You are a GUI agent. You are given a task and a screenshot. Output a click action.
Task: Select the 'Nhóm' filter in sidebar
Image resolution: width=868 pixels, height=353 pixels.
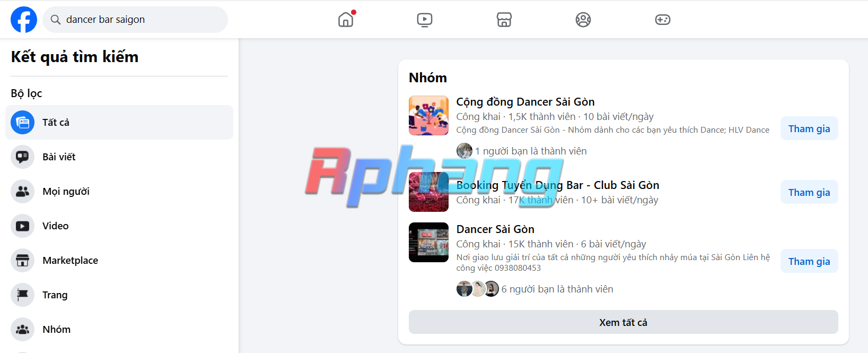point(119,330)
